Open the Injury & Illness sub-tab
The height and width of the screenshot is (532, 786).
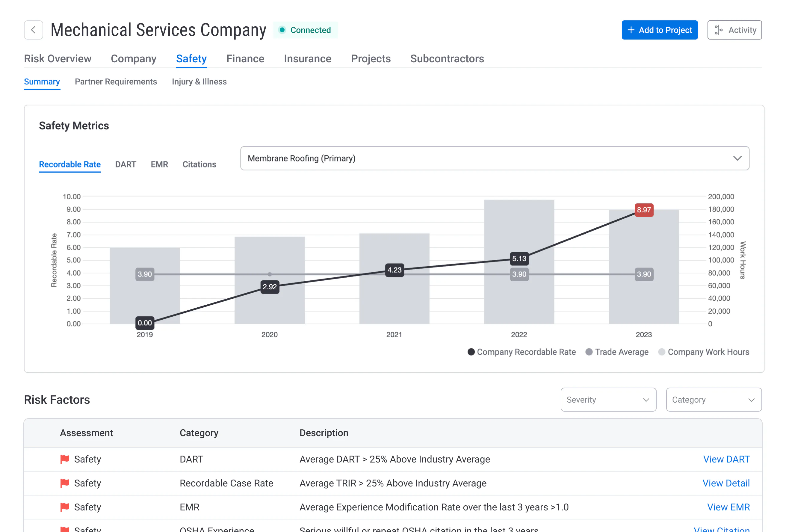[199, 82]
